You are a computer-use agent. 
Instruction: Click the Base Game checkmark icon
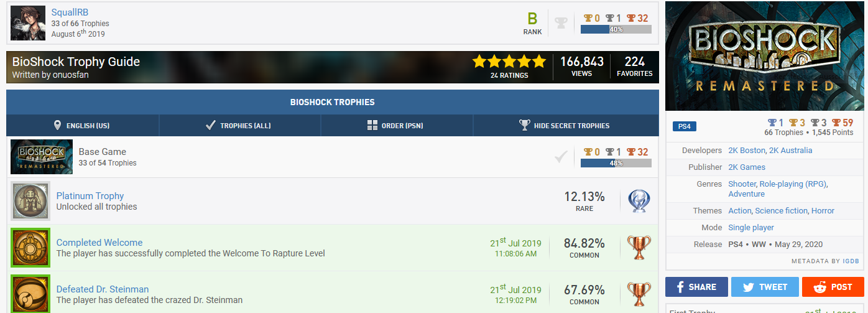click(x=561, y=157)
